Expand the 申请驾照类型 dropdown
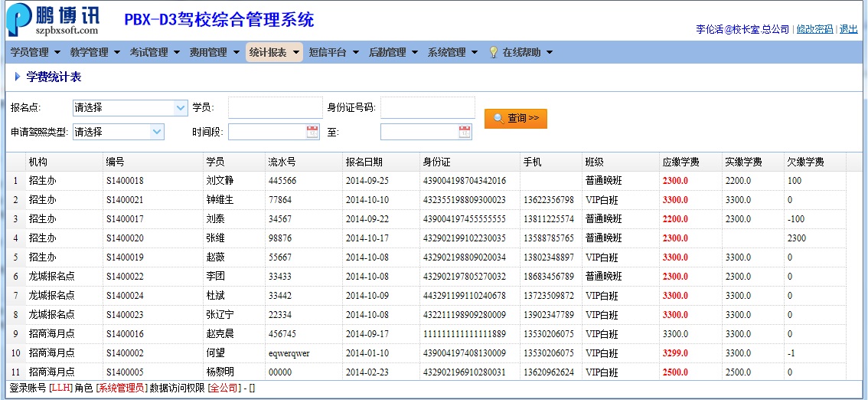Image resolution: width=868 pixels, height=400 pixels. coord(157,132)
